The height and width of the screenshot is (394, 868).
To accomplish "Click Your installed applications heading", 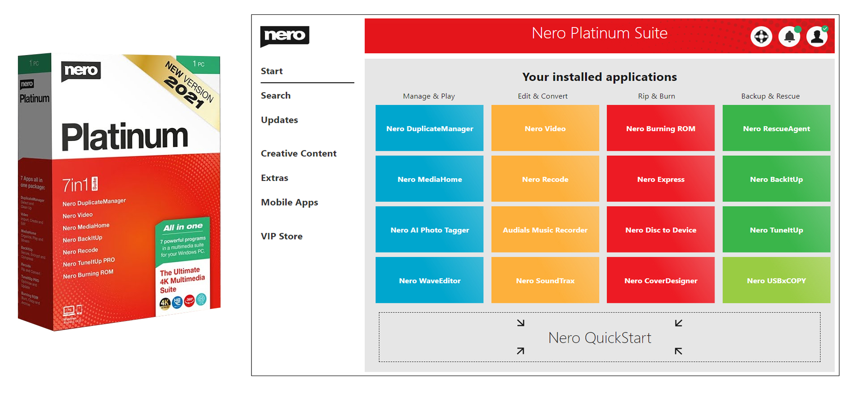I will point(600,77).
